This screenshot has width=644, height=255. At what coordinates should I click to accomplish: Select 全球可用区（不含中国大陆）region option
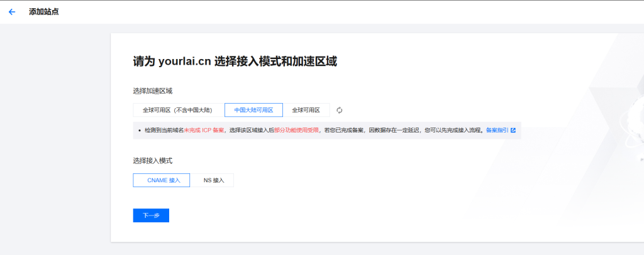[x=177, y=110]
